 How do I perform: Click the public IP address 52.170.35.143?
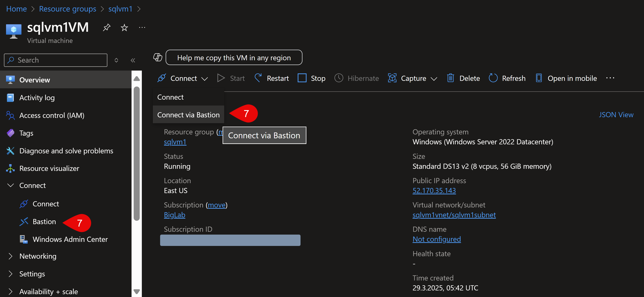tap(434, 191)
